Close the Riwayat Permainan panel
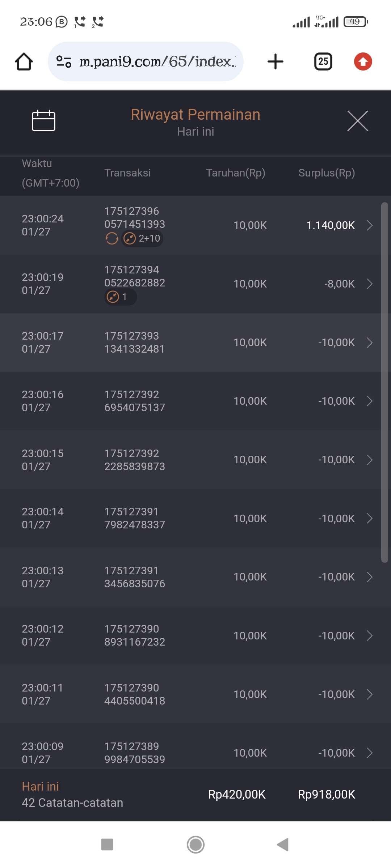This screenshot has height=868, width=391. pos(357,121)
